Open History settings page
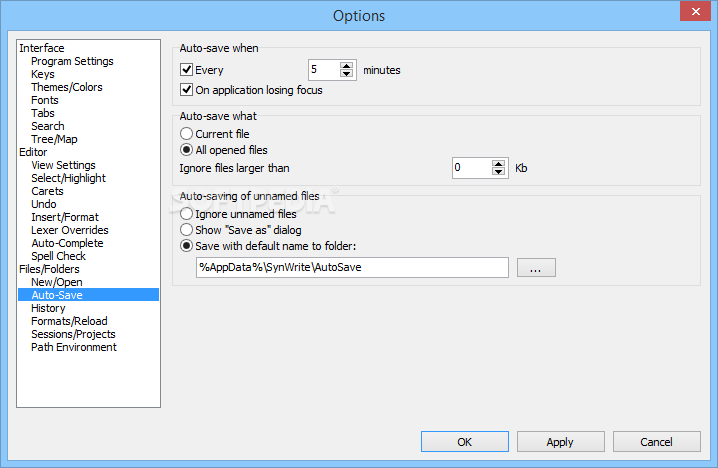 coord(48,308)
